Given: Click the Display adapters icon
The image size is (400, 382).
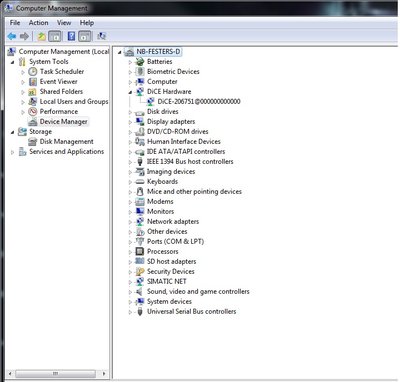Looking at the screenshot, I should point(140,122).
